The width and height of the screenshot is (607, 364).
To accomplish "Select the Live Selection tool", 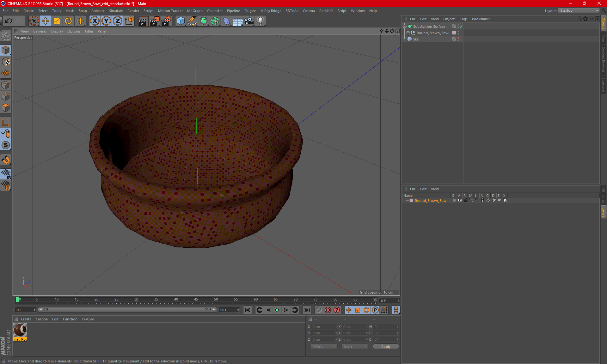I will 34,21.
